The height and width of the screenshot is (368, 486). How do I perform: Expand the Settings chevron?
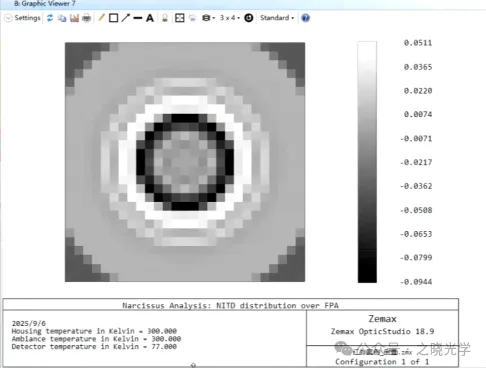8,18
